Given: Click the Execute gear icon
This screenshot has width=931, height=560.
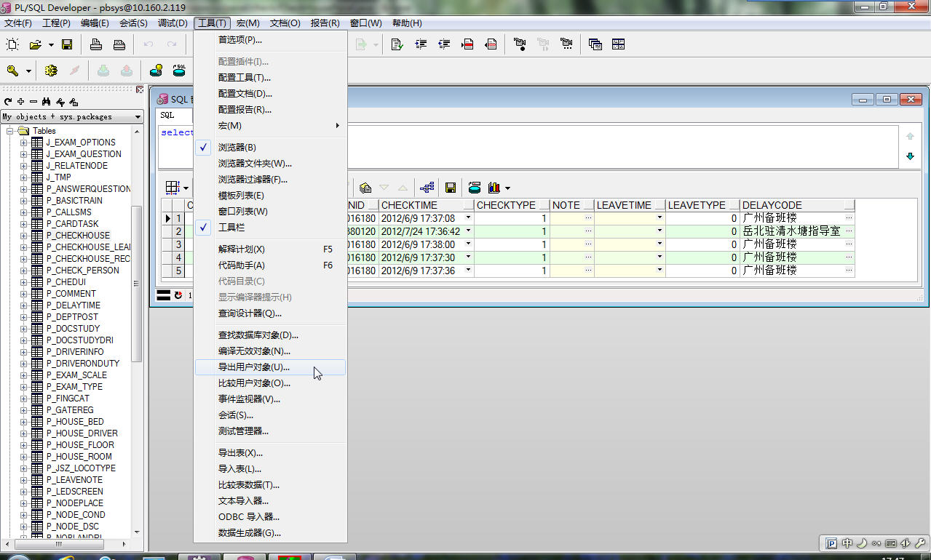Looking at the screenshot, I should coord(51,71).
